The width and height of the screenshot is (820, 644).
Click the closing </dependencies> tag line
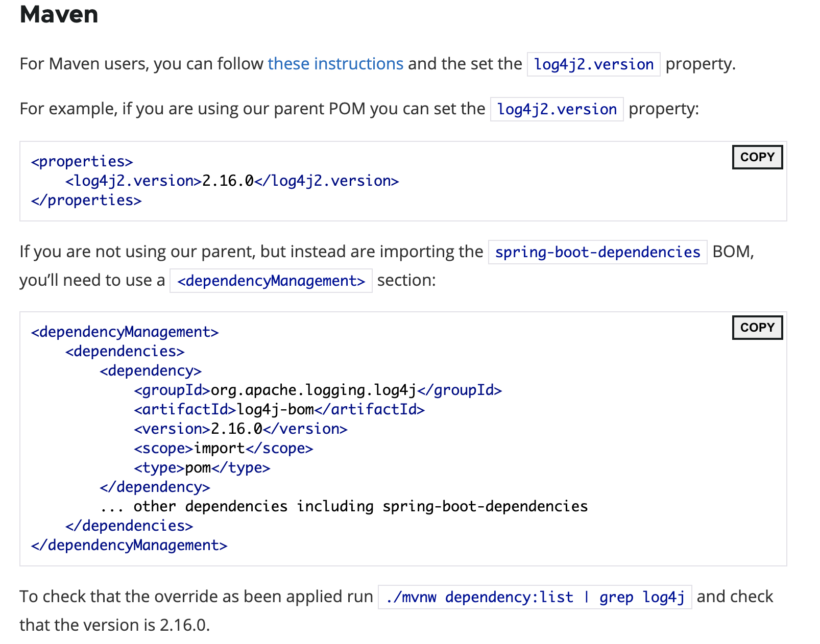click(129, 526)
